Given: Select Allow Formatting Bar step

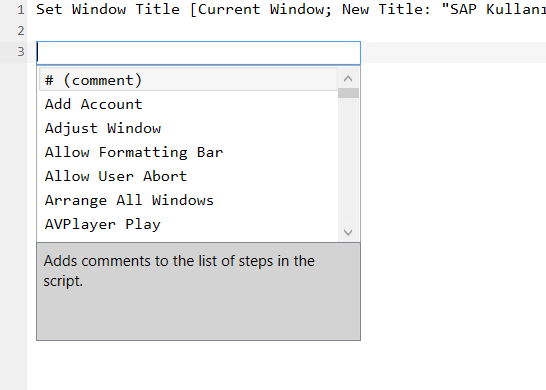Looking at the screenshot, I should click(x=188, y=152).
